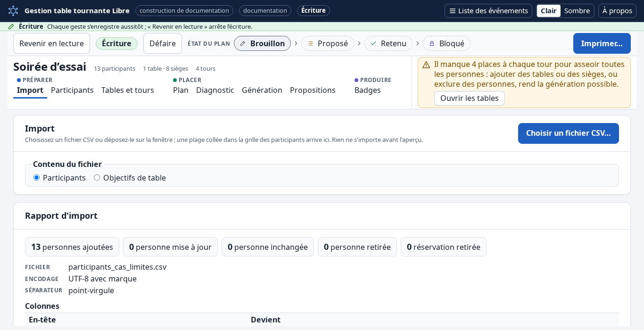Switch theme to Sombre

(577, 11)
